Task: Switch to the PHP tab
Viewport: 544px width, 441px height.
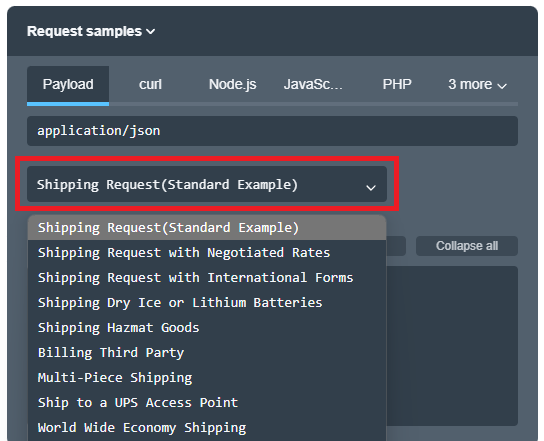Action: click(397, 84)
